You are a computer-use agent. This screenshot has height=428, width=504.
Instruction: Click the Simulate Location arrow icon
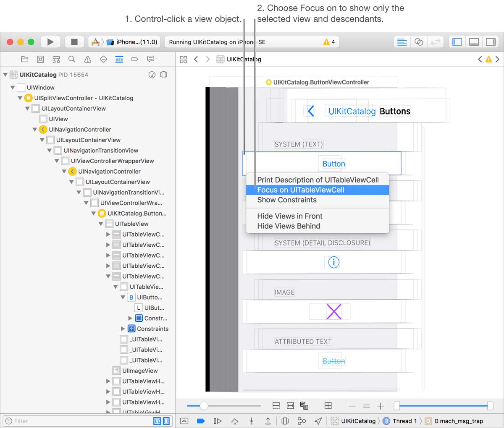tap(318, 421)
